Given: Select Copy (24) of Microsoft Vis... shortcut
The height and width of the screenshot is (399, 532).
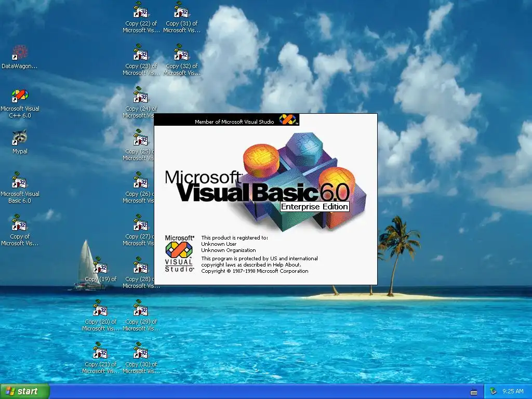Looking at the screenshot, I should click(139, 102).
